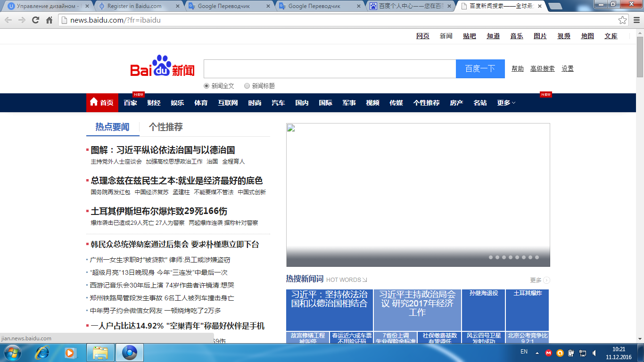
Task: Open media player taskbar icon
Action: click(x=70, y=353)
